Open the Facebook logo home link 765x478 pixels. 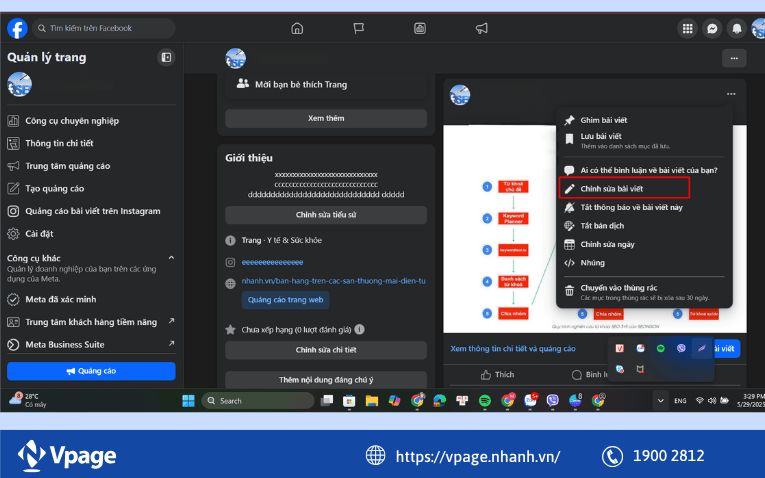point(17,28)
